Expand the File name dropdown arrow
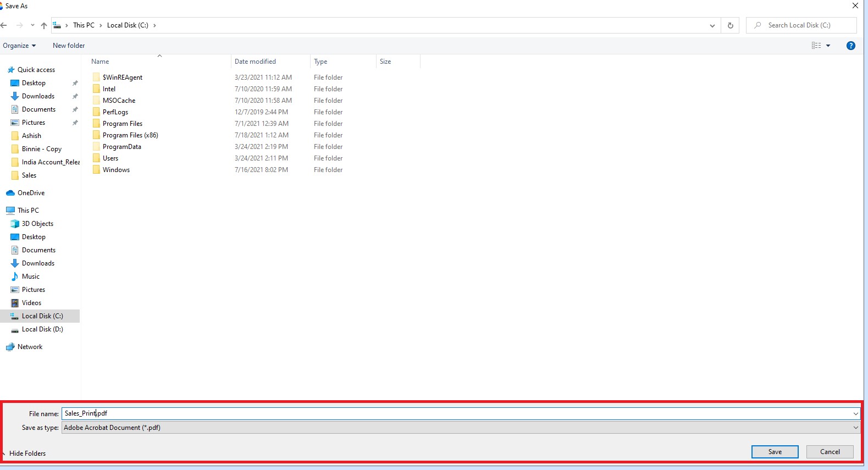 tap(856, 413)
